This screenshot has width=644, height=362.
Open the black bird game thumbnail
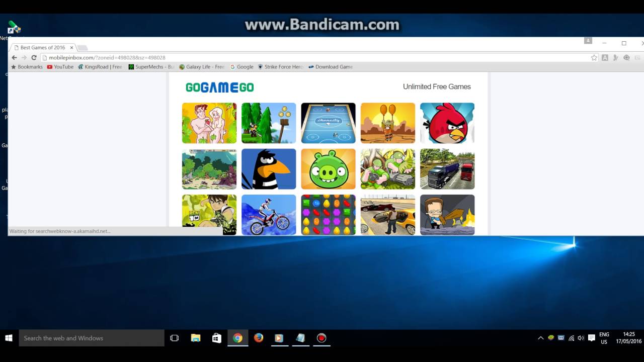[x=269, y=169]
